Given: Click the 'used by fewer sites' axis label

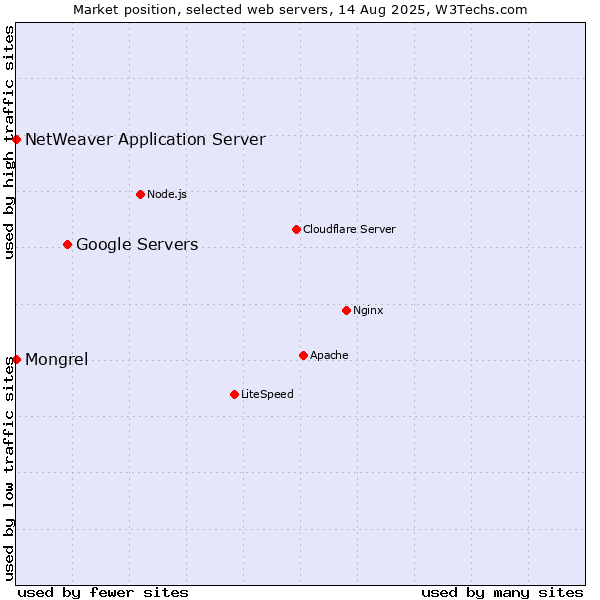Looking at the screenshot, I should pyautogui.click(x=103, y=593).
